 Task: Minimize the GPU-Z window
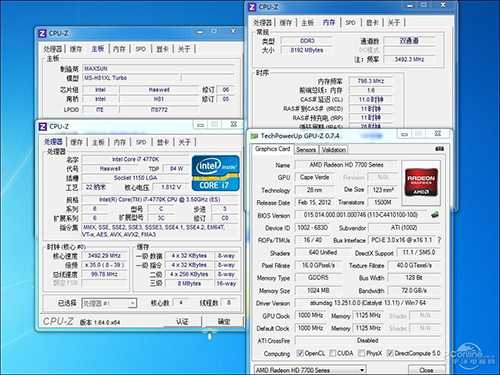(404, 134)
